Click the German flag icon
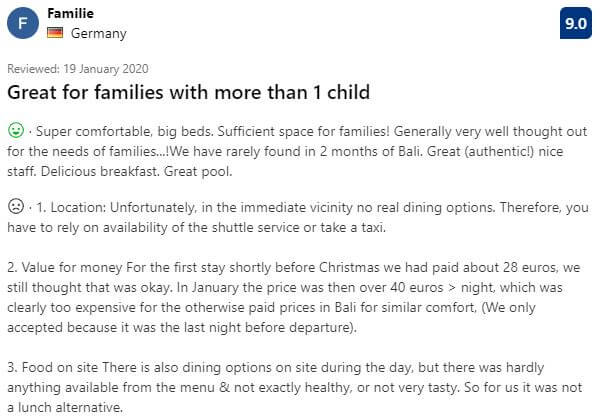Viewport: 601px width, 420px height. pyautogui.click(x=55, y=33)
